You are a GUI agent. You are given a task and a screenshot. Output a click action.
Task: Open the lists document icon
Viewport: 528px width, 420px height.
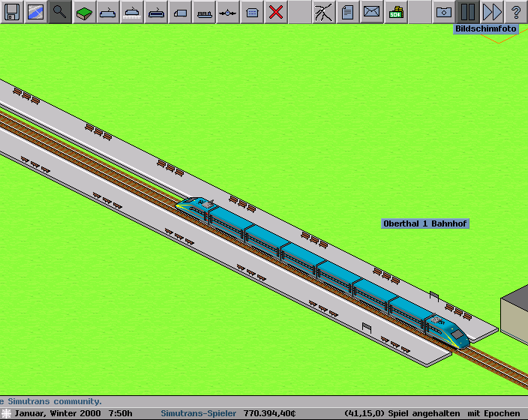click(x=348, y=11)
